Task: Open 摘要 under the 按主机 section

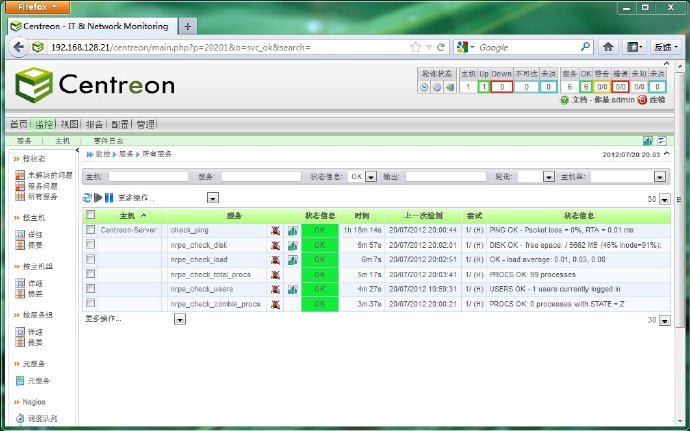Action: (35, 245)
